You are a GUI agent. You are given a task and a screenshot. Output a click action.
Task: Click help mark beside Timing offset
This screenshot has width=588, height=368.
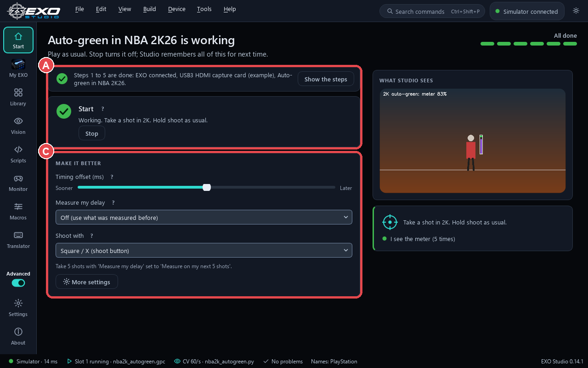(112, 177)
